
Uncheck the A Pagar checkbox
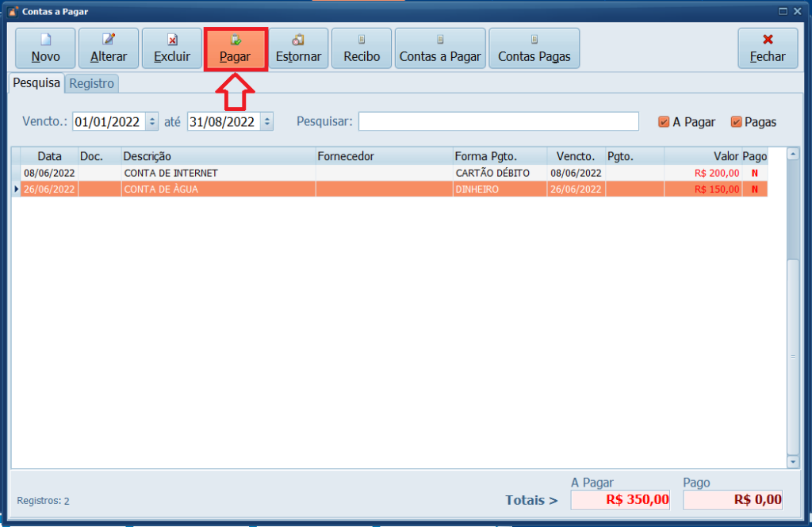point(665,122)
